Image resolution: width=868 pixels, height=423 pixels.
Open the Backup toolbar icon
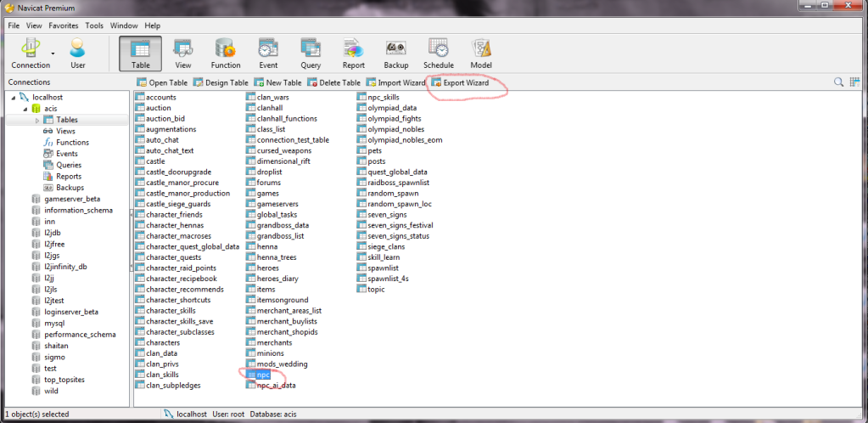395,53
